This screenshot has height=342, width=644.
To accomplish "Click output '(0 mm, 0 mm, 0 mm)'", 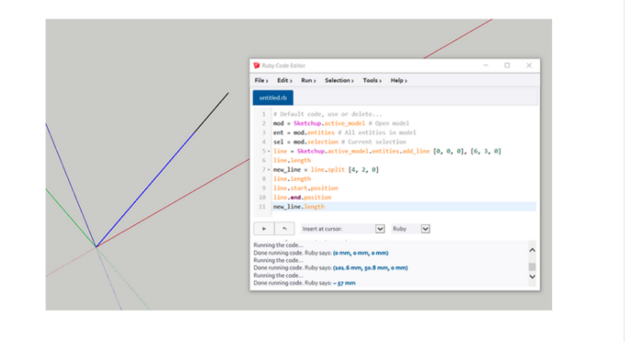I will [361, 253].
